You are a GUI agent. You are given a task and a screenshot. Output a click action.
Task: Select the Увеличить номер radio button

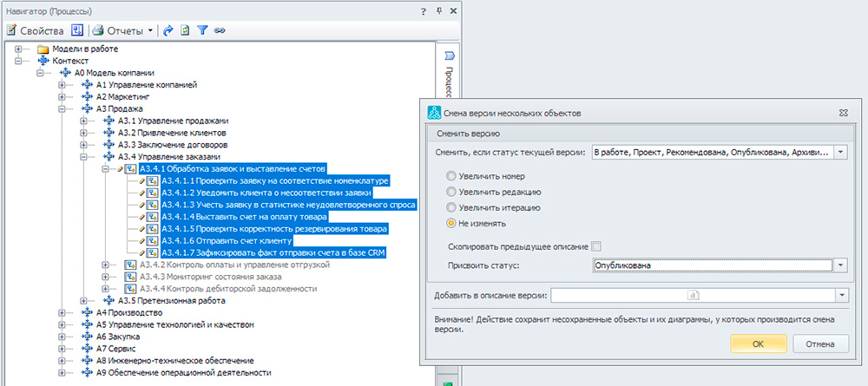[x=450, y=176]
